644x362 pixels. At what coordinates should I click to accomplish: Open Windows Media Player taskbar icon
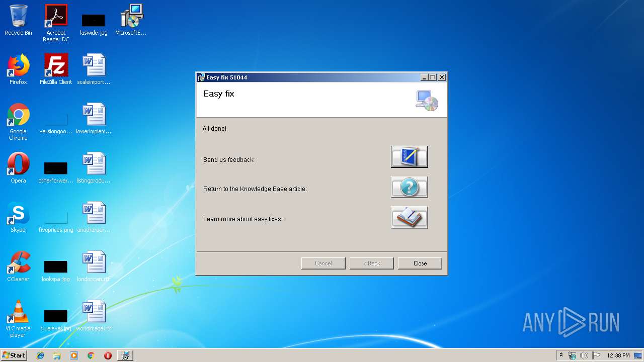click(x=74, y=355)
